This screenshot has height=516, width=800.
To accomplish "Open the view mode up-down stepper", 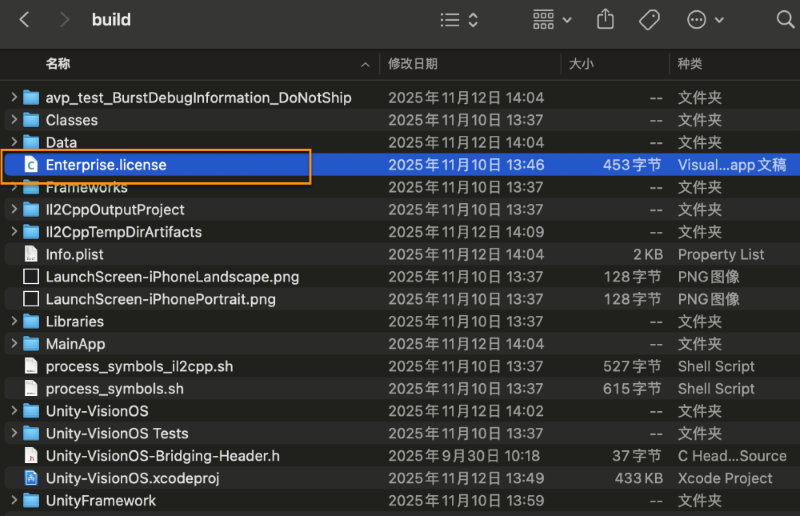I will click(x=473, y=20).
